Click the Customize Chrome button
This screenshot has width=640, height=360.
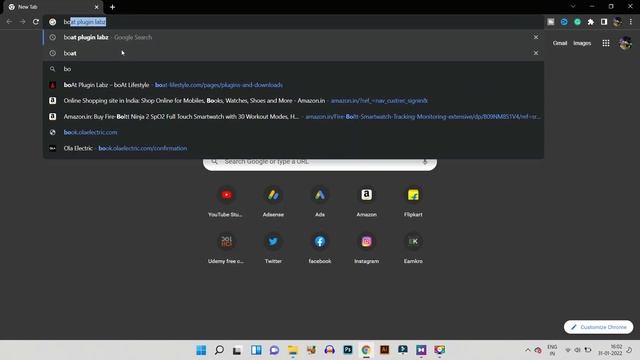[598, 327]
